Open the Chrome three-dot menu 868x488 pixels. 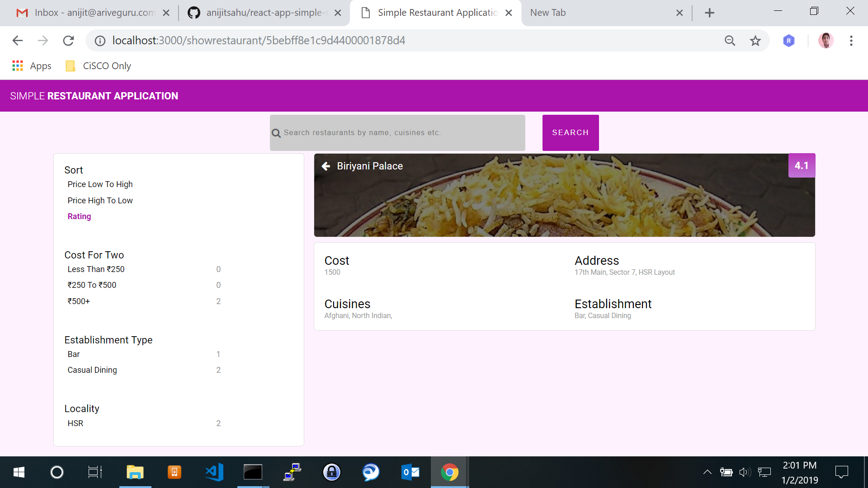click(x=851, y=41)
